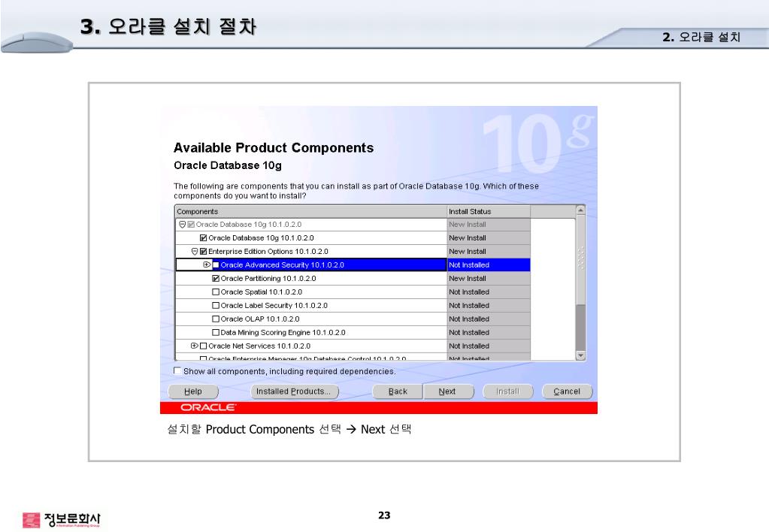Uncheck Oracle Partitioning checkbox
The image size is (769, 532).
[216, 279]
